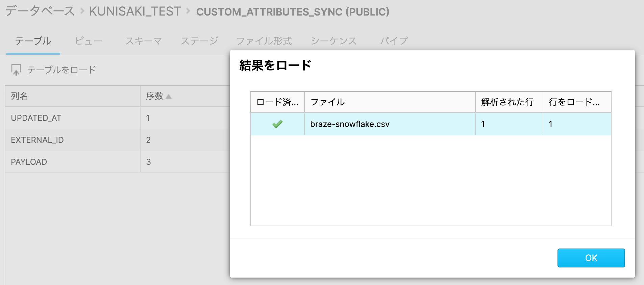Sort by the 列名 column header

pyautogui.click(x=20, y=96)
